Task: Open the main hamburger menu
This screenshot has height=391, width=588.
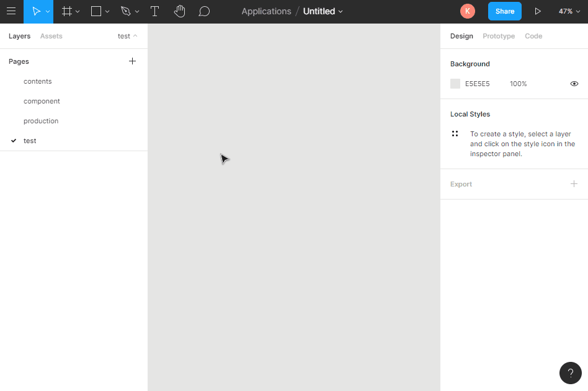Action: click(x=11, y=11)
